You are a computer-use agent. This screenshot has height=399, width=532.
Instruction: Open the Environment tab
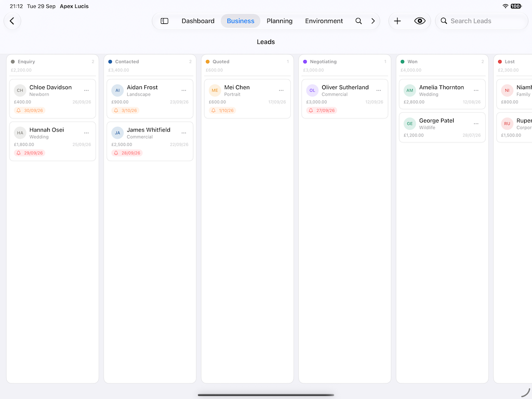324,21
